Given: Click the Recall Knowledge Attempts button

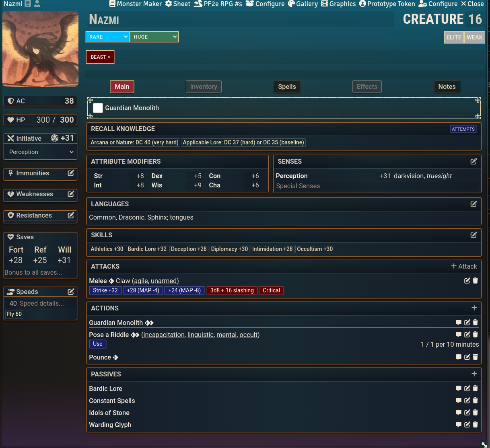Looking at the screenshot, I should tap(463, 129).
